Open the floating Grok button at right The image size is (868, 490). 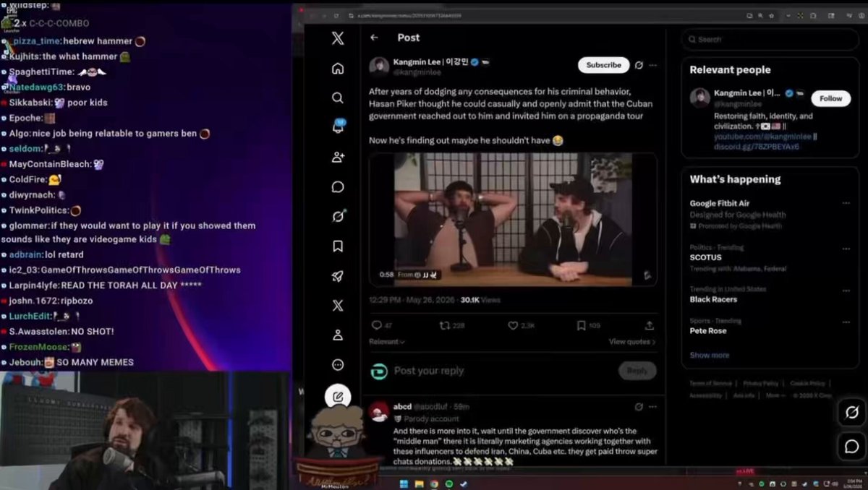pyautogui.click(x=852, y=413)
